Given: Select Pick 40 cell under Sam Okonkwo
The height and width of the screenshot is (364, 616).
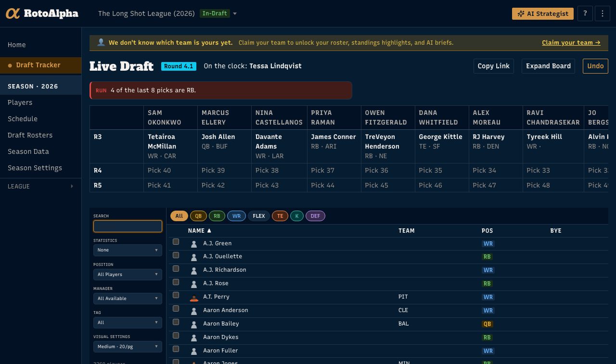Looking at the screenshot, I should (170, 171).
